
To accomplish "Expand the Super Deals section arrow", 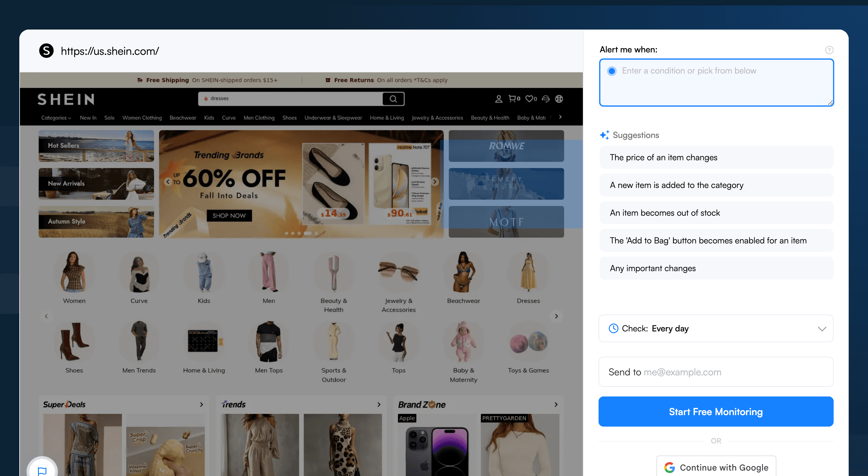I will click(x=202, y=404).
